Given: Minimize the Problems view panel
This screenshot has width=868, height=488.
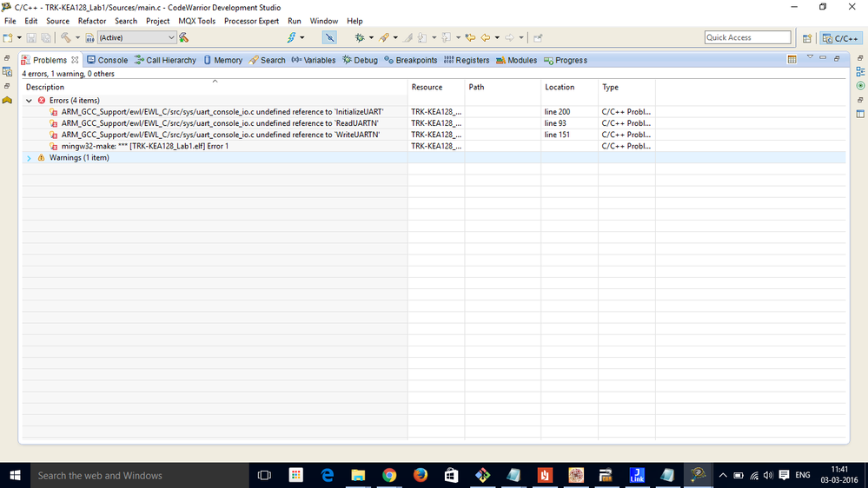Looking at the screenshot, I should [823, 57].
